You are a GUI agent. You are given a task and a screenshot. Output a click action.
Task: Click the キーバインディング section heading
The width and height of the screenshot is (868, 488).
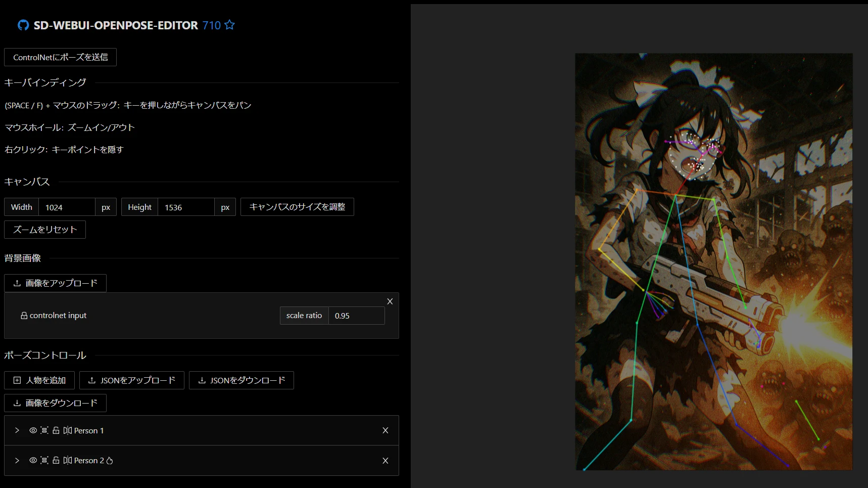pos(45,82)
